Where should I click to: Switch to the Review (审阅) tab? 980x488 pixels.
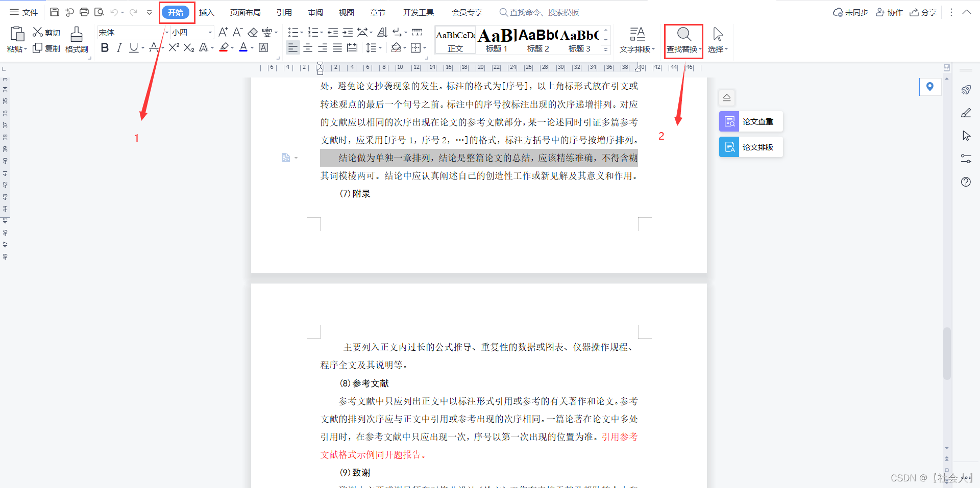point(315,12)
